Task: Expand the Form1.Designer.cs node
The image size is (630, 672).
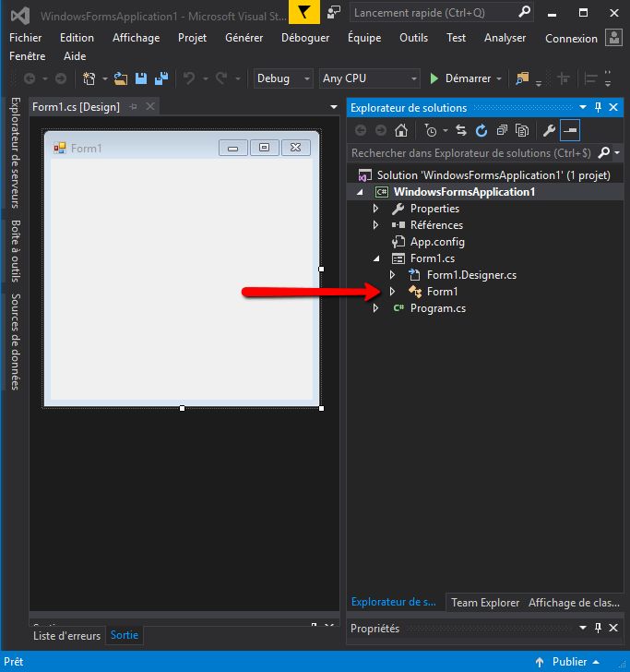Action: click(392, 275)
